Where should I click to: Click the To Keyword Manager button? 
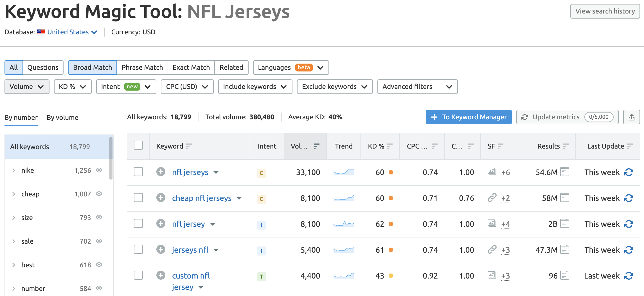pyautogui.click(x=468, y=117)
